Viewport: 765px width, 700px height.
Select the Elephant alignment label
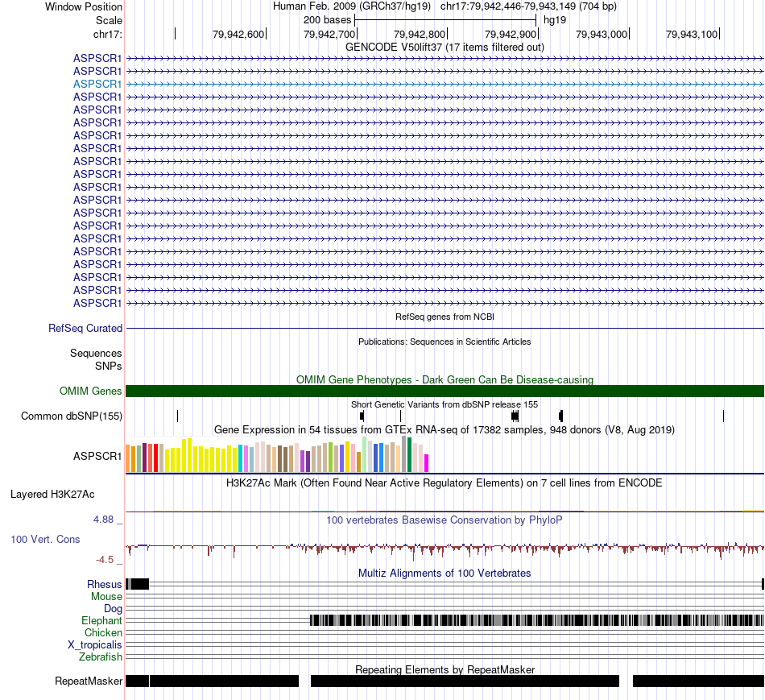pyautogui.click(x=101, y=620)
